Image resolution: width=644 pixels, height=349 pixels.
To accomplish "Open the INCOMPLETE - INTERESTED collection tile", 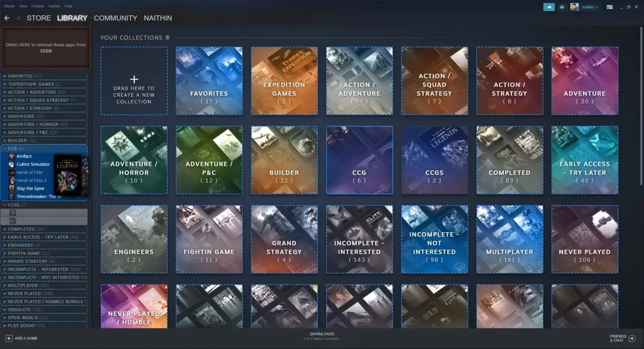I will point(359,239).
